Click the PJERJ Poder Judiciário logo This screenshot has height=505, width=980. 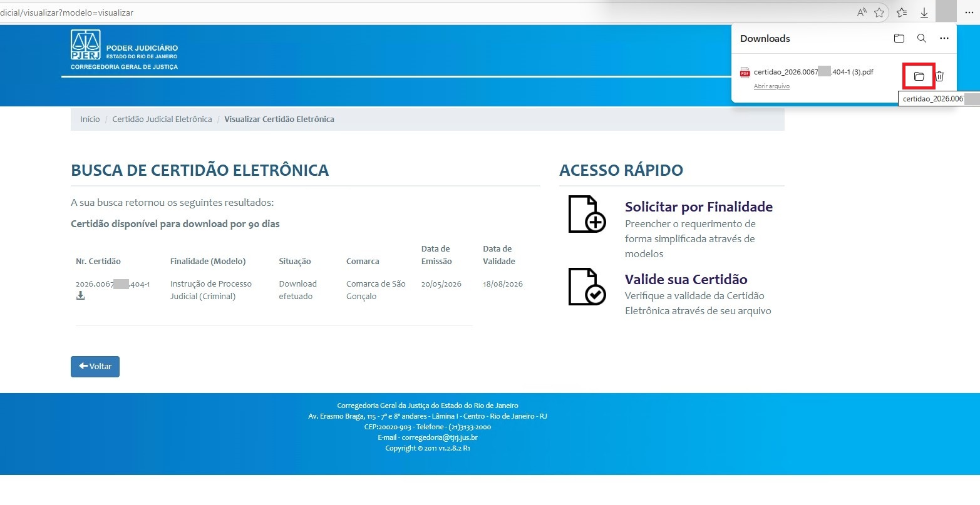[x=124, y=49]
